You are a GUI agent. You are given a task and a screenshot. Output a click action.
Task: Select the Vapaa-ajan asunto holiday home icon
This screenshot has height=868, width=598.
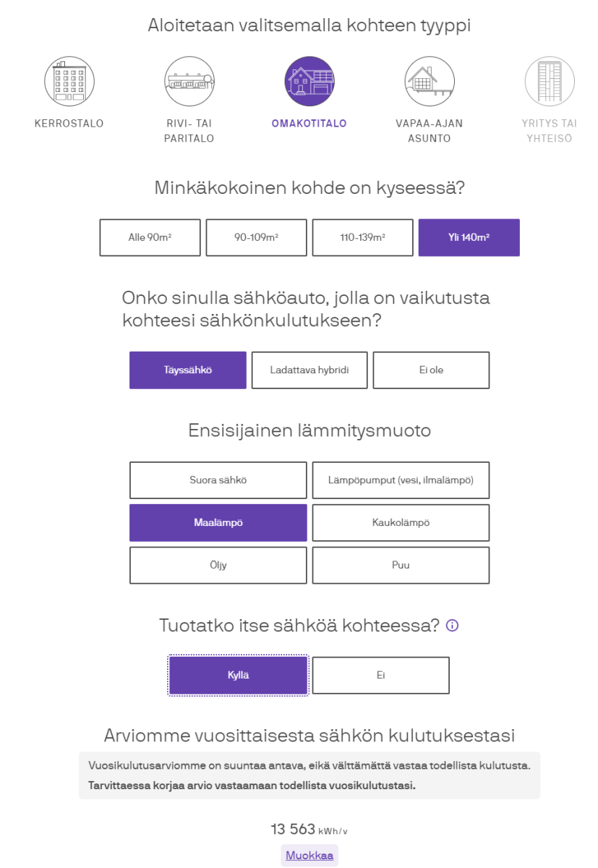[x=430, y=81]
